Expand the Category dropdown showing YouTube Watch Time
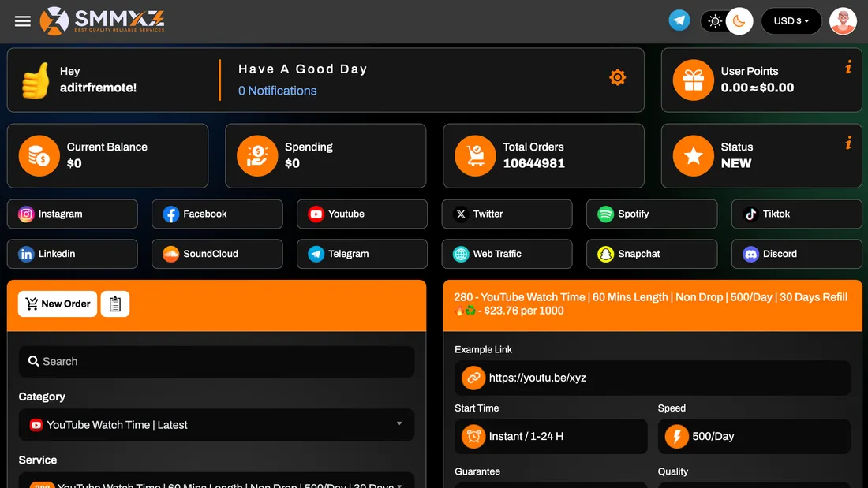 pos(217,425)
